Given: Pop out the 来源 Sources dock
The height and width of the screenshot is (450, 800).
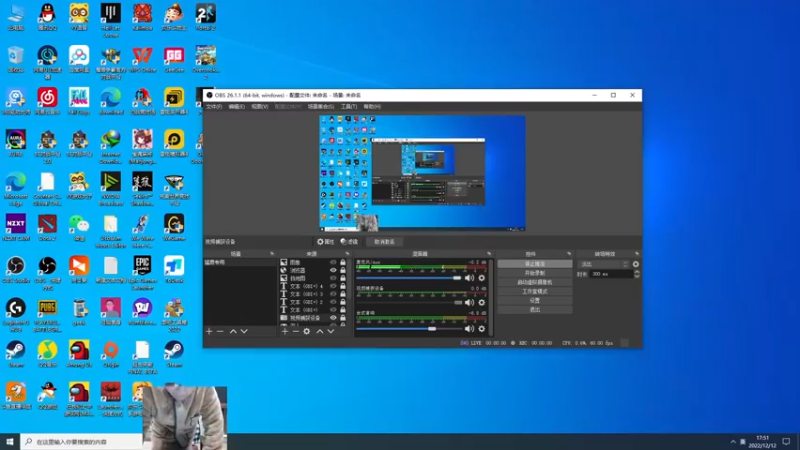Looking at the screenshot, I should 347,254.
